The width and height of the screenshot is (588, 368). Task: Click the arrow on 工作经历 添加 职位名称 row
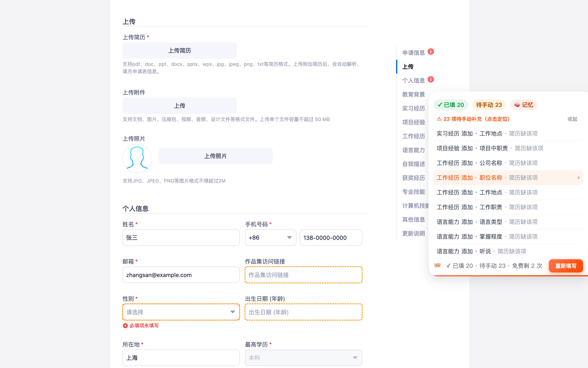tap(579, 178)
